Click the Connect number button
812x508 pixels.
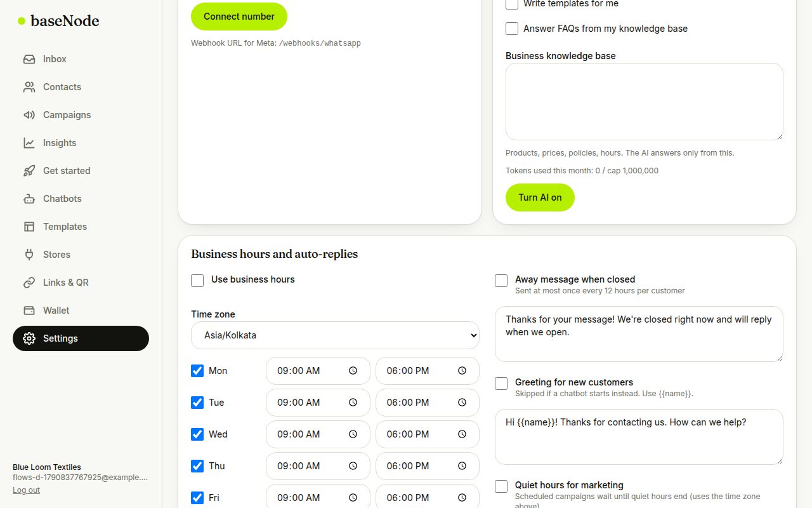coord(239,17)
